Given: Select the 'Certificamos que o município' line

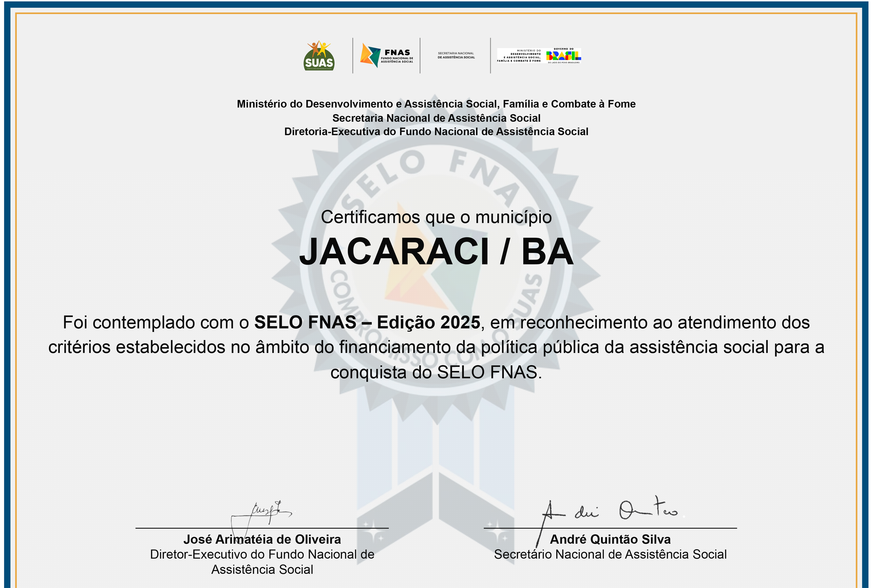Looking at the screenshot, I should 436,217.
